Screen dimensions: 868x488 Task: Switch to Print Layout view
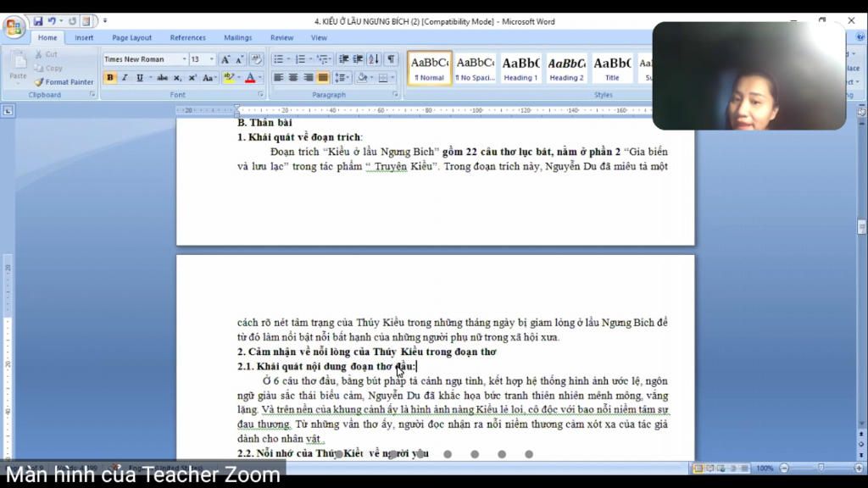pos(698,468)
